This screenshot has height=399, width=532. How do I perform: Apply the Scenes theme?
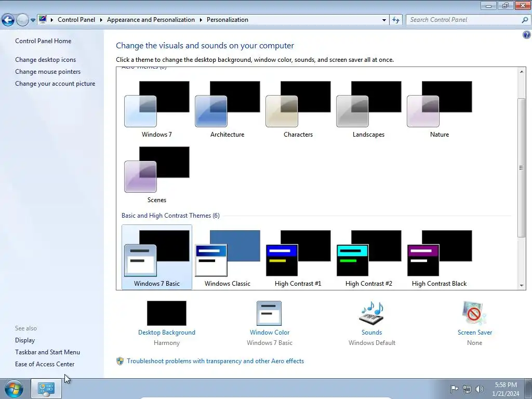[x=157, y=175]
